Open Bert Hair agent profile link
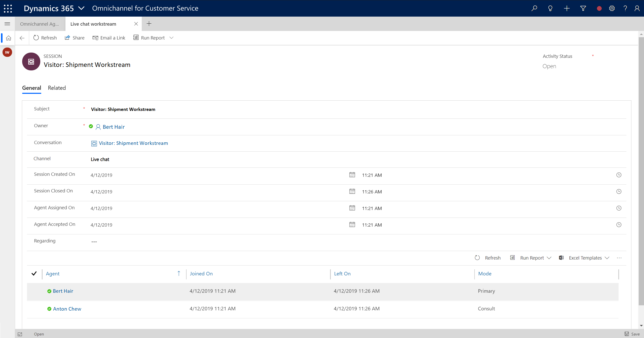 pyautogui.click(x=63, y=291)
